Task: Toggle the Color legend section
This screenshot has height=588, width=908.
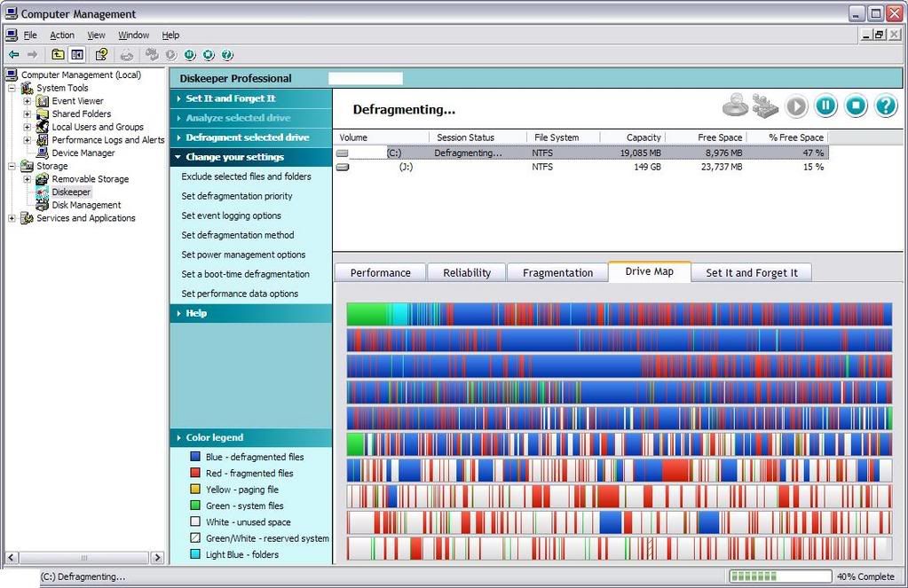Action: tap(250, 437)
